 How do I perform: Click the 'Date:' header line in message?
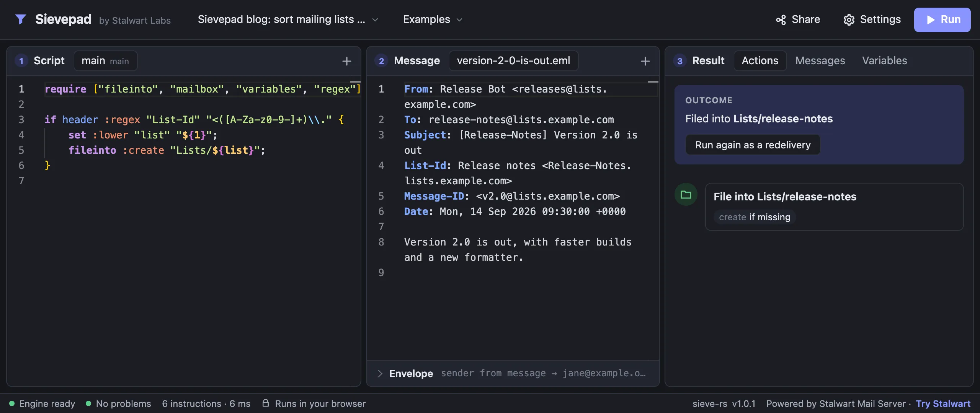(515, 211)
